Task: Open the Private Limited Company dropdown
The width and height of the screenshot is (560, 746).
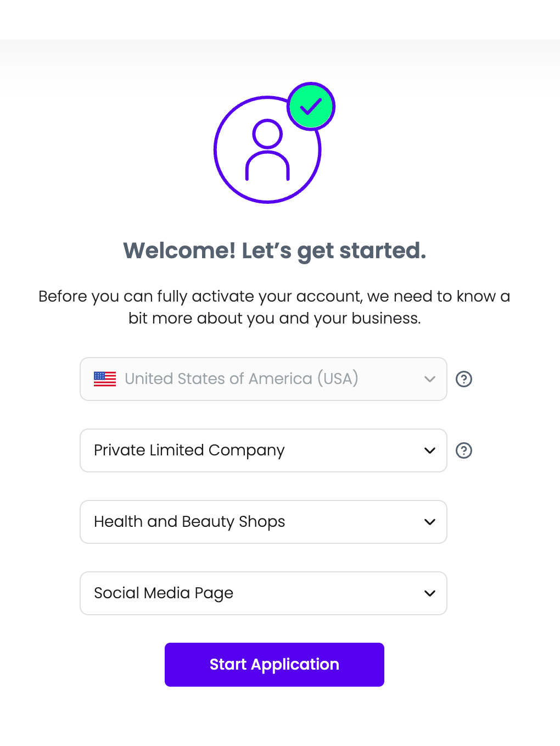Action: pyautogui.click(x=242, y=450)
